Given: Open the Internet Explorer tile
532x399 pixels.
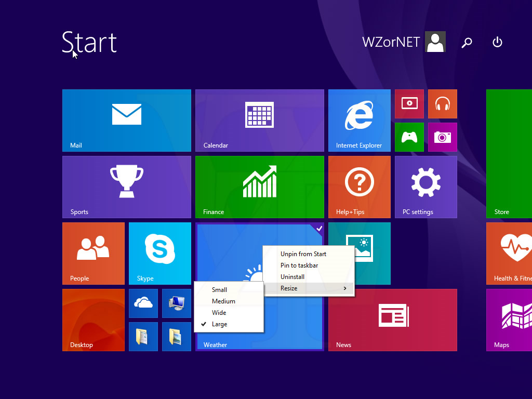Looking at the screenshot, I should coord(359,120).
